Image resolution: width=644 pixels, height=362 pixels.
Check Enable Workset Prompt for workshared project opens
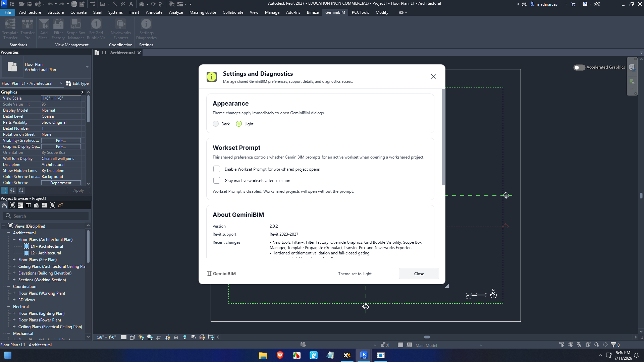(217, 169)
